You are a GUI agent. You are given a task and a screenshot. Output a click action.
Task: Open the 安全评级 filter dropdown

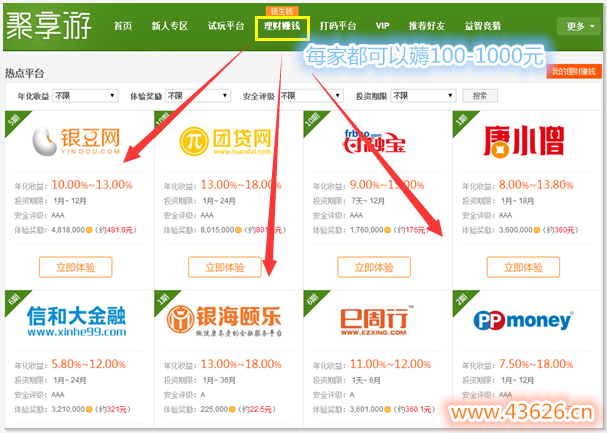[x=311, y=96]
